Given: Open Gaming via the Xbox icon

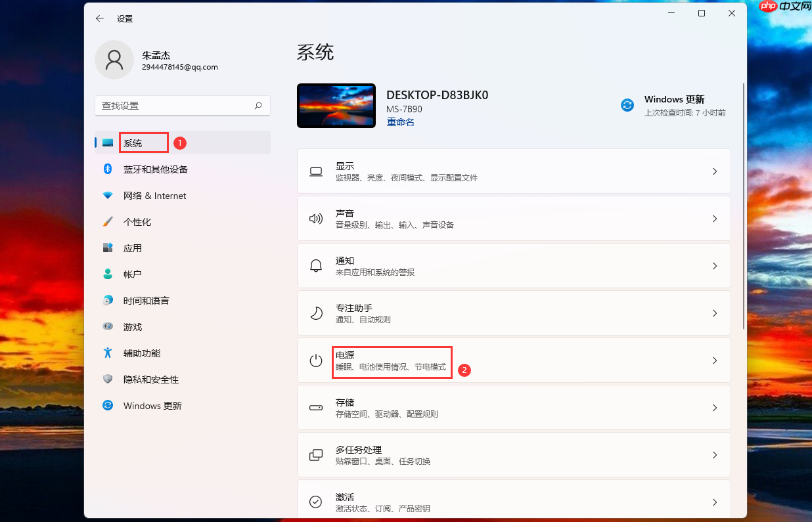Looking at the screenshot, I should (x=107, y=326).
